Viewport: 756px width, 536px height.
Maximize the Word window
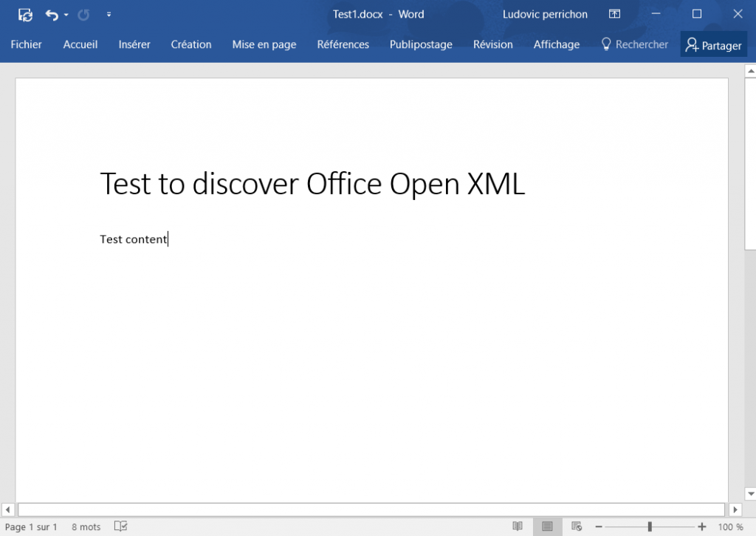coord(697,14)
